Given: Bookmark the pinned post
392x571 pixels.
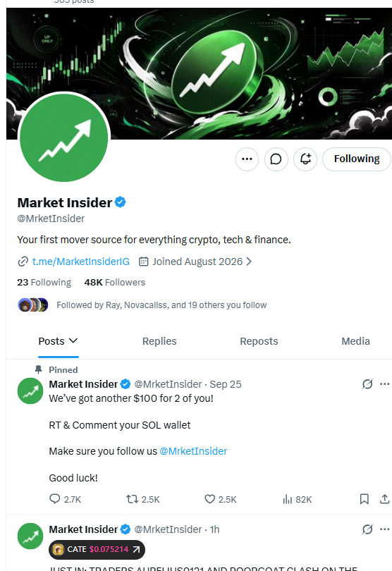Looking at the screenshot, I should [365, 499].
